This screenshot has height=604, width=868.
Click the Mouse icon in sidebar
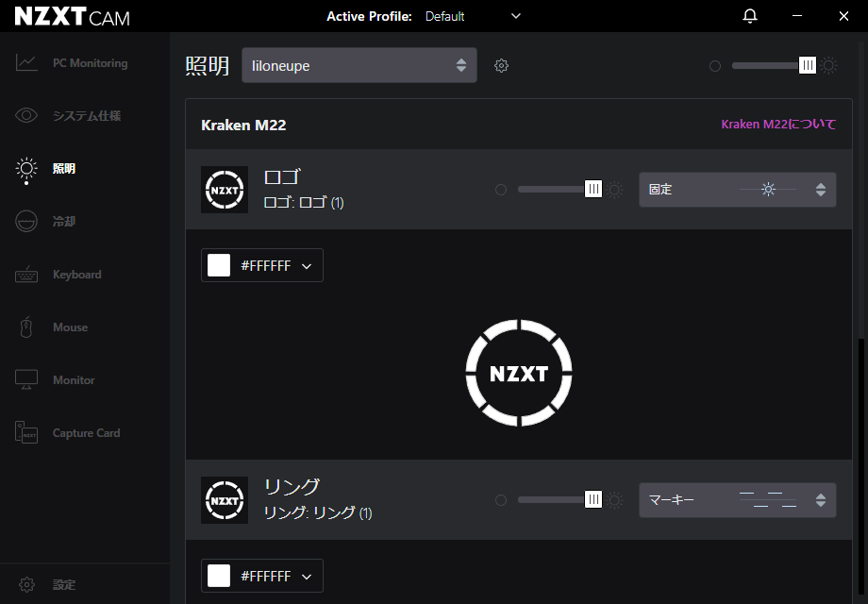click(x=26, y=327)
